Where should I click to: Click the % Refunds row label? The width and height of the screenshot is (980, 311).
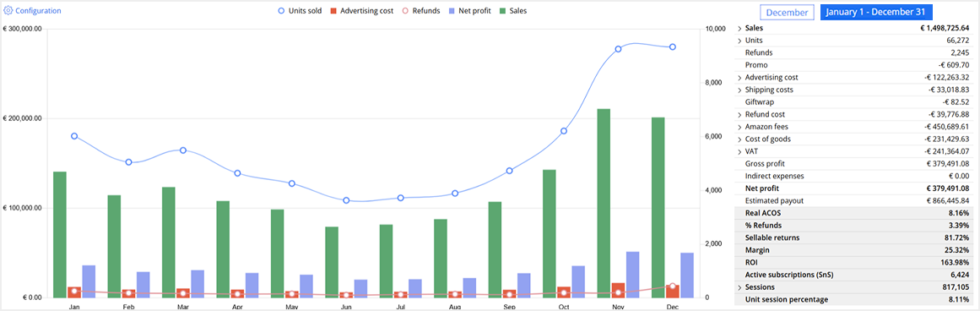pos(763,226)
